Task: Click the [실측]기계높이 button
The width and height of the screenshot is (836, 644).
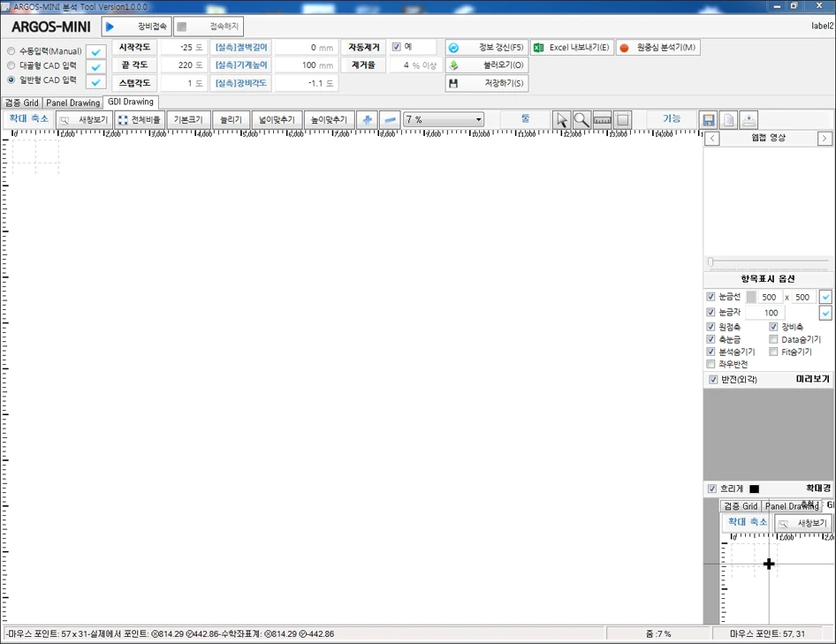Action: point(241,65)
